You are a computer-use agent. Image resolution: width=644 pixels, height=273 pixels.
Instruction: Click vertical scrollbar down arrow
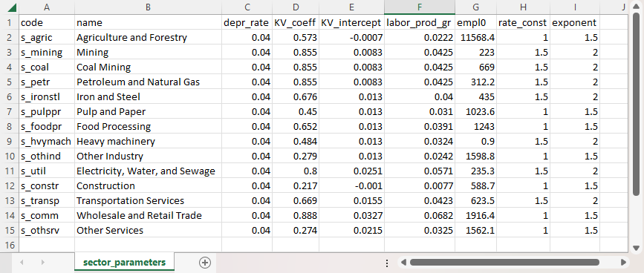(636, 248)
